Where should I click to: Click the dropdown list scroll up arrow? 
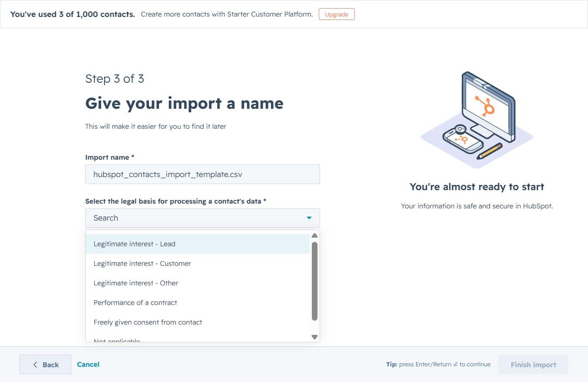(x=315, y=235)
